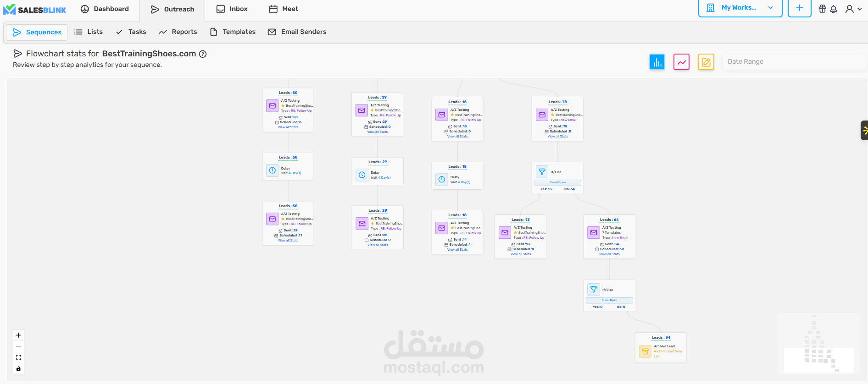The height and width of the screenshot is (384, 868).
Task: Click clock icon on Leads 29 delay node
Action: (x=362, y=175)
